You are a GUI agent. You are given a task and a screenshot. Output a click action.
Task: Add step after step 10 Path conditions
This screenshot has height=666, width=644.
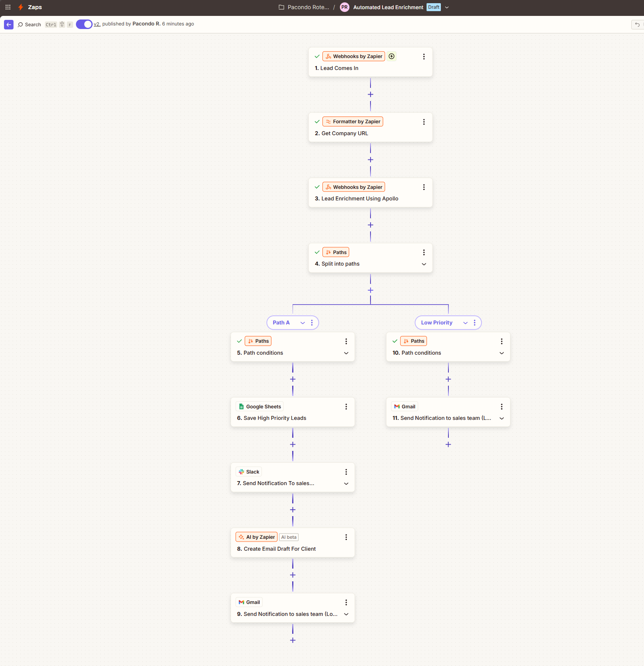tap(448, 379)
